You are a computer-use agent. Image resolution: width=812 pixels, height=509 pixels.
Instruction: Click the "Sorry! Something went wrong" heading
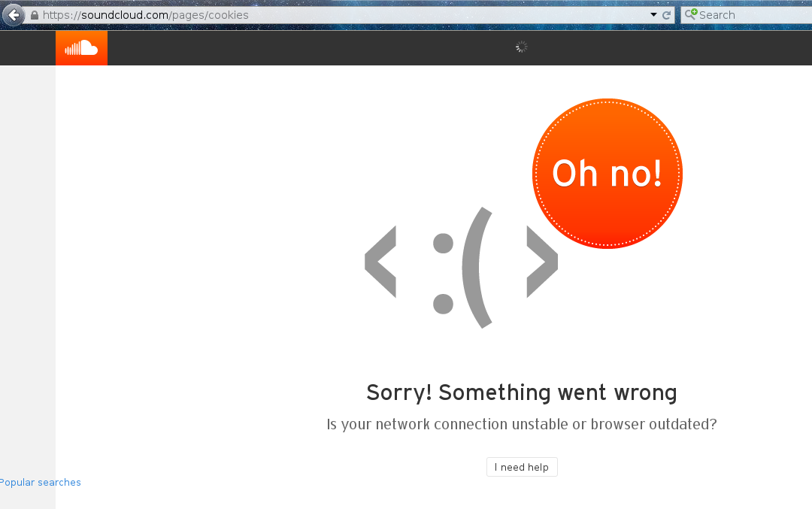click(522, 392)
